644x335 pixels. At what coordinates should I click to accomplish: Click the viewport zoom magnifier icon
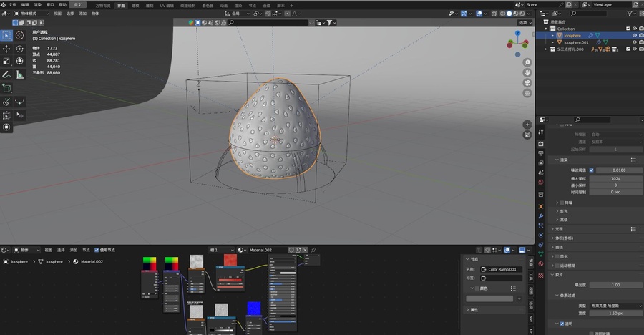[527, 62]
